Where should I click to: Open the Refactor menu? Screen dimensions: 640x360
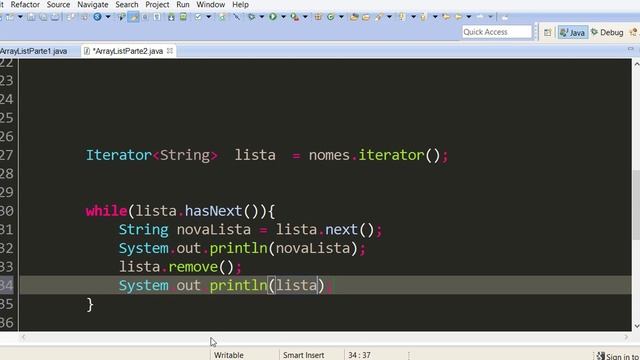[25, 4]
